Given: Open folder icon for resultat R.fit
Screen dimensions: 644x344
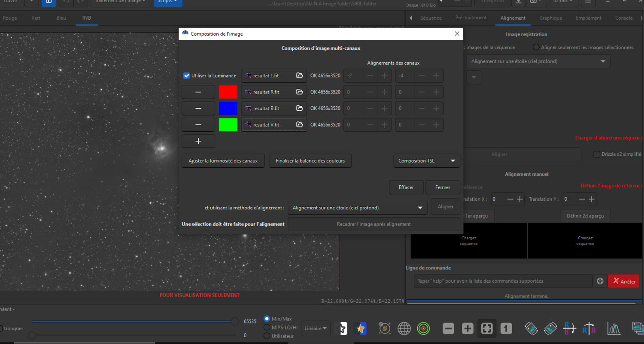Looking at the screenshot, I should coord(300,92).
